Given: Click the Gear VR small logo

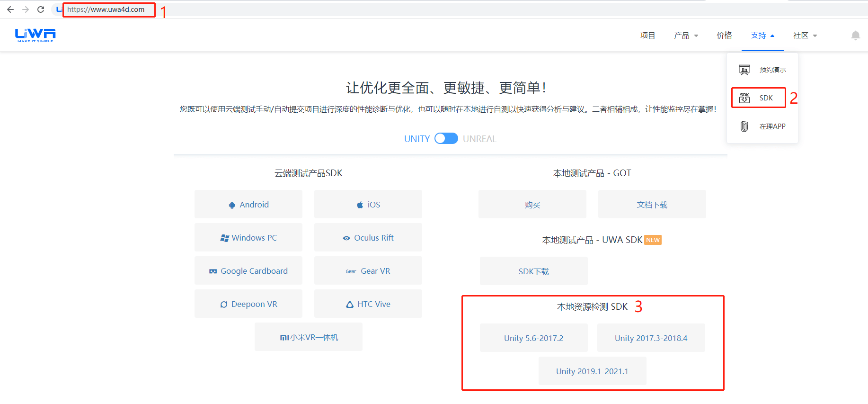Looking at the screenshot, I should click(x=351, y=271).
